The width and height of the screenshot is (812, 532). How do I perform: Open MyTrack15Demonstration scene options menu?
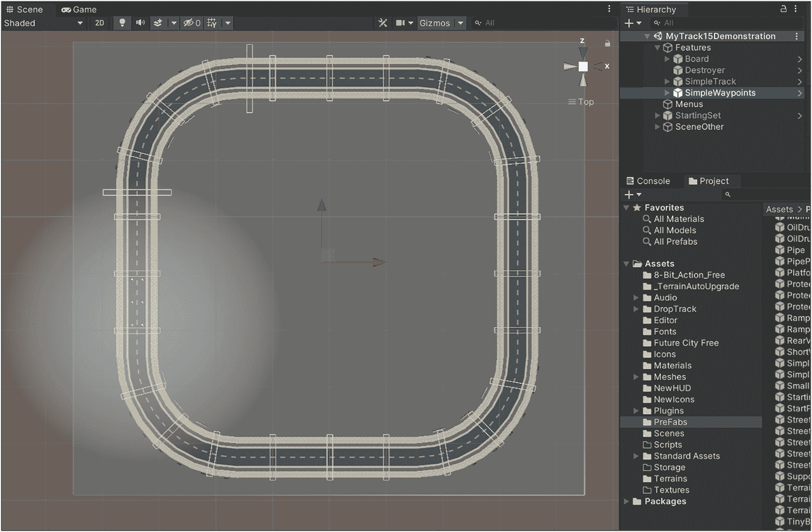click(x=796, y=36)
